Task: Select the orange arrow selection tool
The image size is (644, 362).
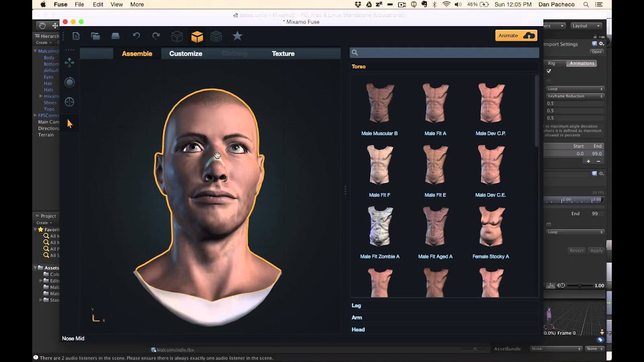Action: click(x=69, y=123)
